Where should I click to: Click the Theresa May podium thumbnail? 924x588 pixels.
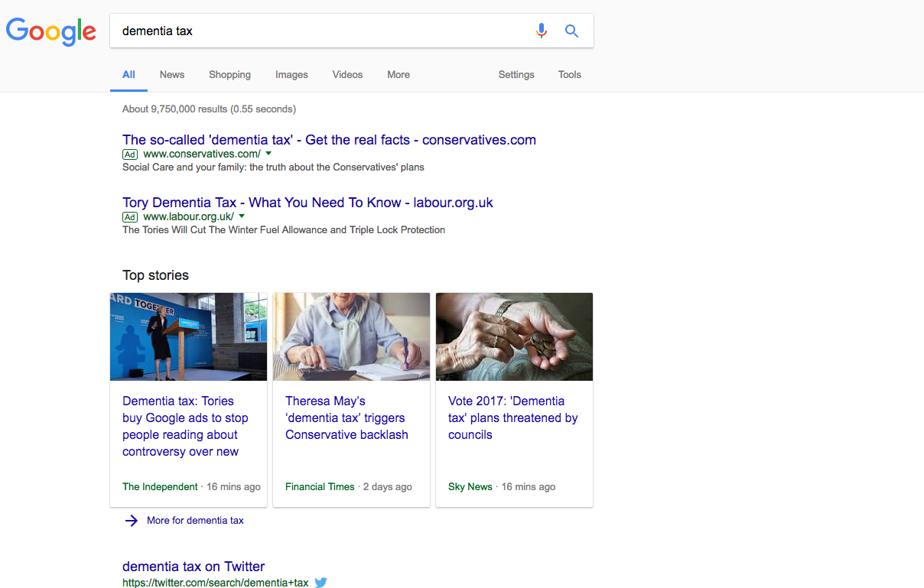point(188,336)
